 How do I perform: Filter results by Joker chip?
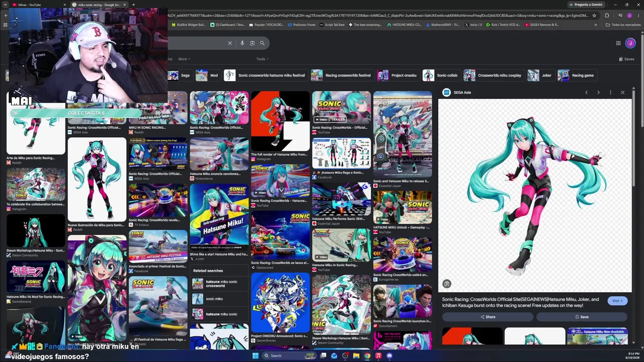541,75
